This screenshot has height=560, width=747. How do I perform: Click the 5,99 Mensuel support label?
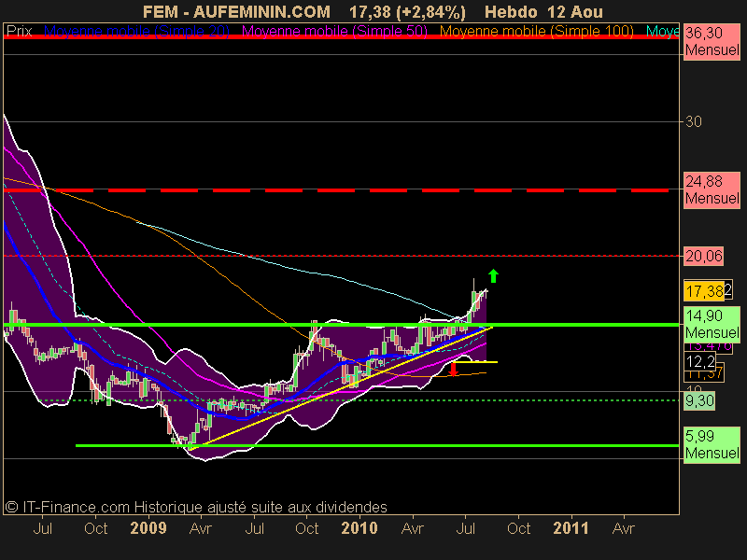tap(712, 444)
